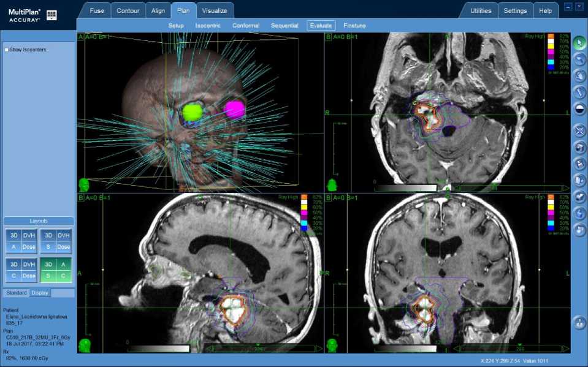This screenshot has width=588, height=367.
Task: Click the MultiPlan grid application icon
Action: click(52, 15)
